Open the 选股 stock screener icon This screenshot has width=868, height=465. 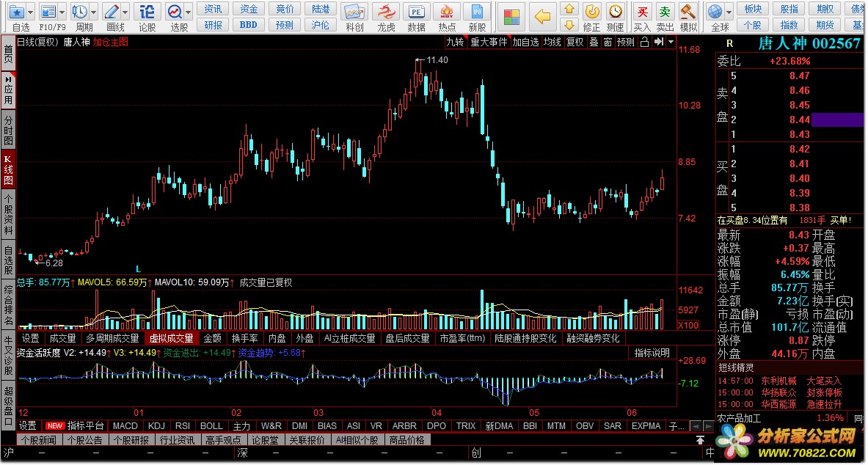click(175, 11)
